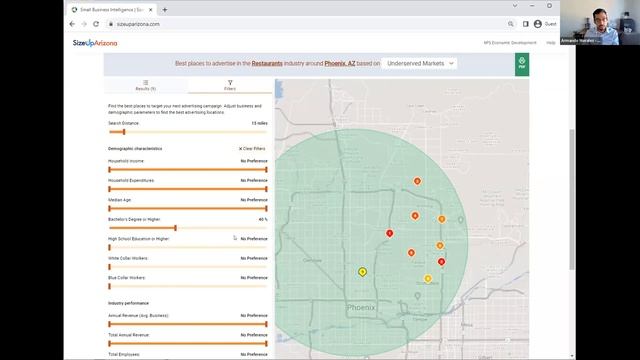Click the High School Education slider handle
Image resolution: width=640 pixels, height=360 pixels.
[109, 247]
